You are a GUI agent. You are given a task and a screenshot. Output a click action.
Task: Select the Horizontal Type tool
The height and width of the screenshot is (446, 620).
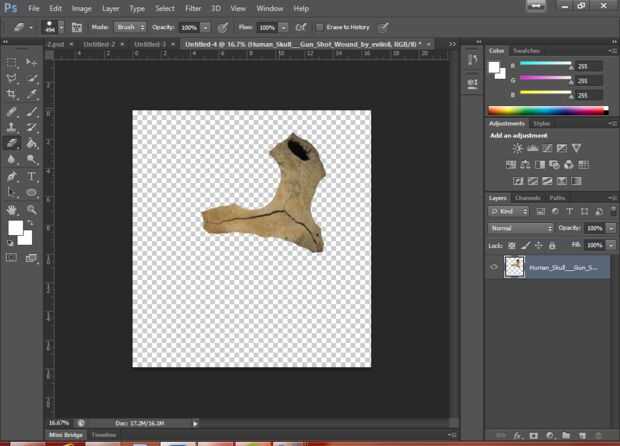32,176
